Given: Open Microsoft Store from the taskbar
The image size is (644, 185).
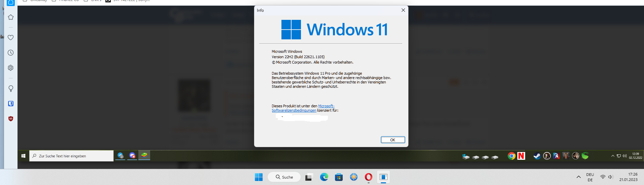Looking at the screenshot, I should (339, 177).
